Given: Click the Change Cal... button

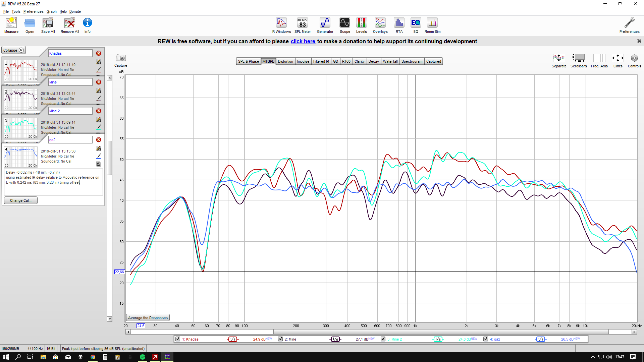Looking at the screenshot, I should (20, 200).
